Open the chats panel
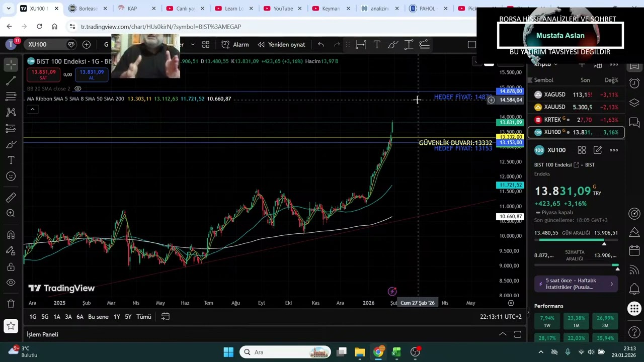 point(634,123)
